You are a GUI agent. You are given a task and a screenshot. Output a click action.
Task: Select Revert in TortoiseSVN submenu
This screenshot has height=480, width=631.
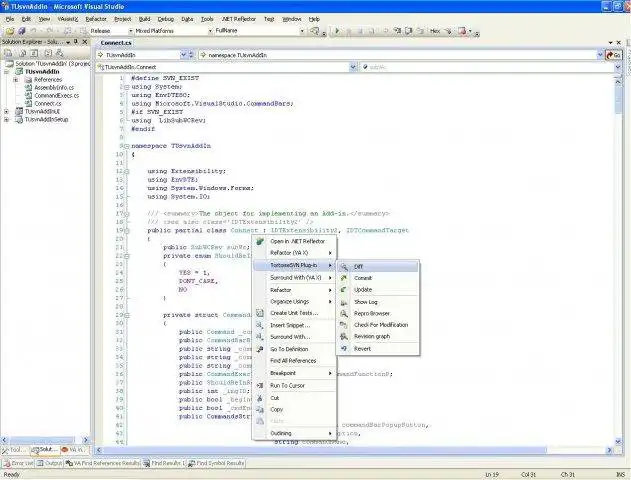click(x=377, y=349)
